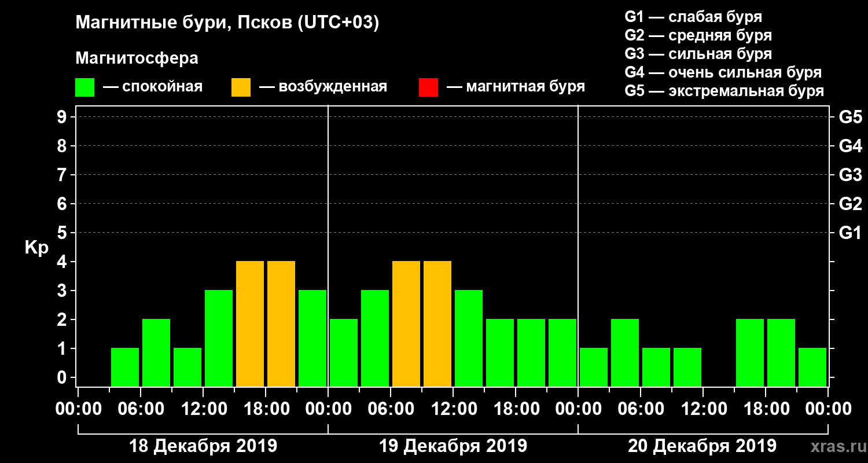Click the '— спокойная' legend label
The image size is (868, 463).
(153, 87)
